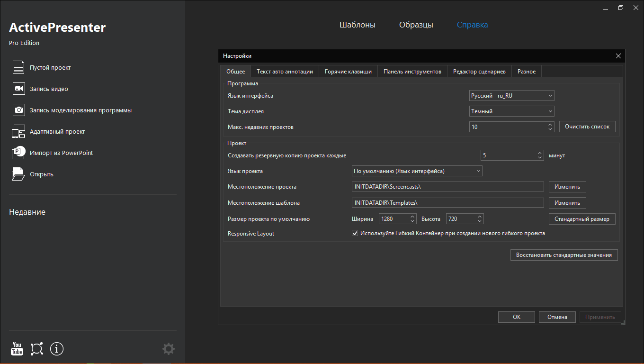Viewport: 644px width, 364px height.
Task: Click Восстановить стандартные значения button
Action: coord(564,255)
